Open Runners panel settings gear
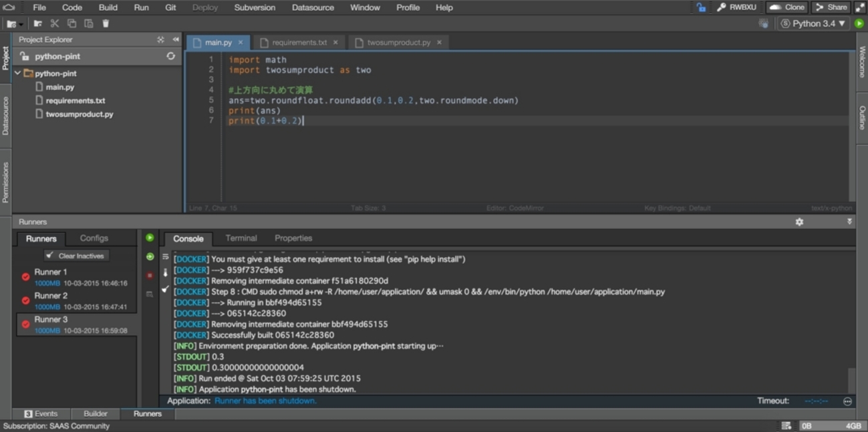The image size is (868, 432). (x=799, y=222)
